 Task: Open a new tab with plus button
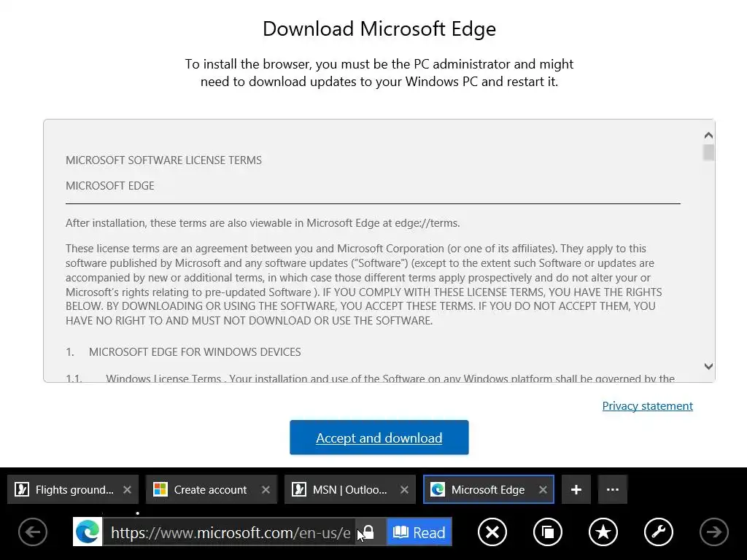[576, 489]
